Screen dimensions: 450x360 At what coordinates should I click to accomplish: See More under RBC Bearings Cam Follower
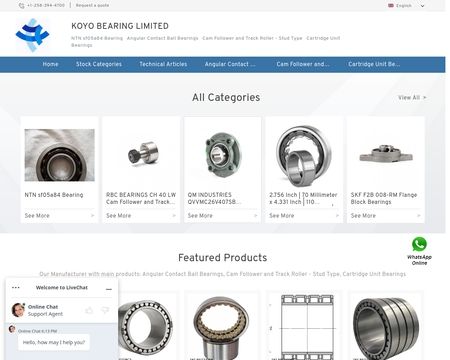click(118, 216)
